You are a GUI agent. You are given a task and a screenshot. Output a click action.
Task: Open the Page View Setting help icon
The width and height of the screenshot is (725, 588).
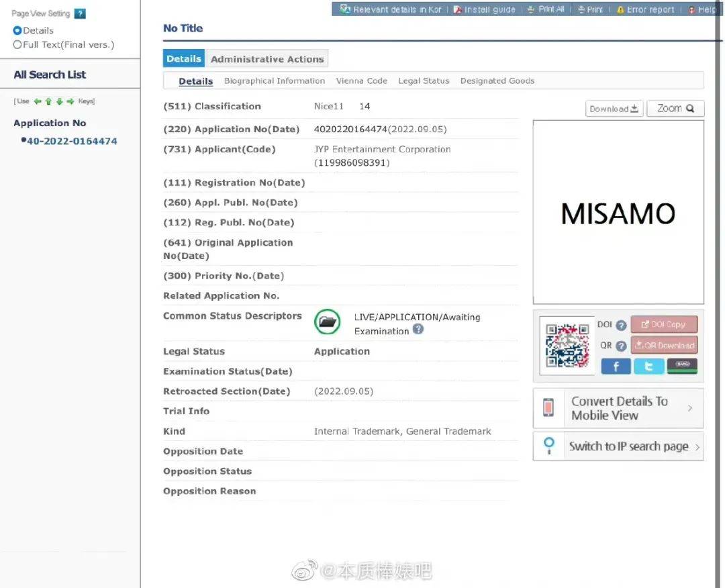[80, 14]
